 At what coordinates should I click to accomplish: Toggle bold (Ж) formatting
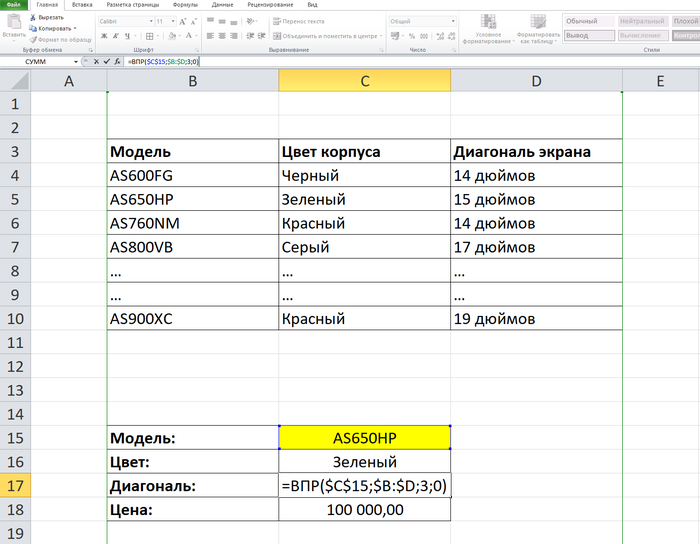click(x=104, y=36)
